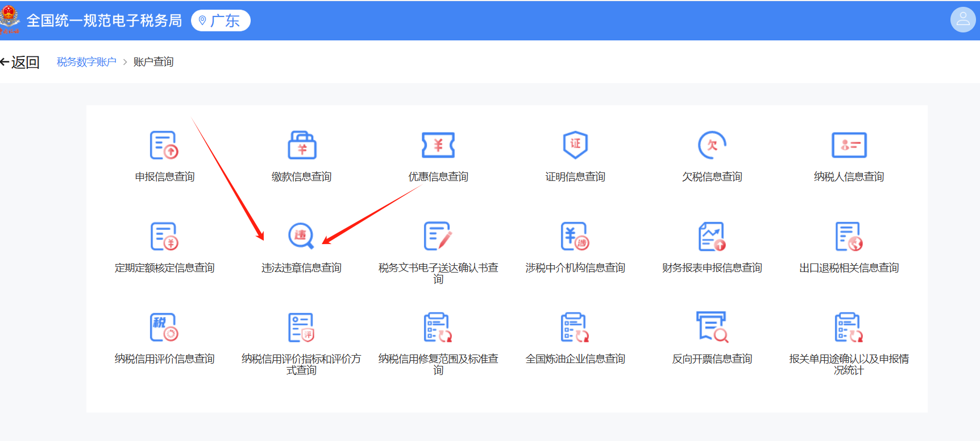980x441 pixels.
Task: Click the 账户查询 breadcrumb text
Action: (153, 62)
